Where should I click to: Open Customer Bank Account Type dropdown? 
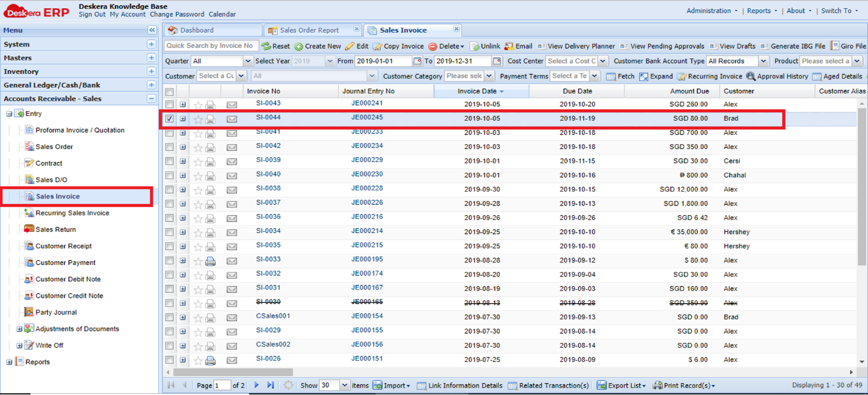tap(763, 62)
